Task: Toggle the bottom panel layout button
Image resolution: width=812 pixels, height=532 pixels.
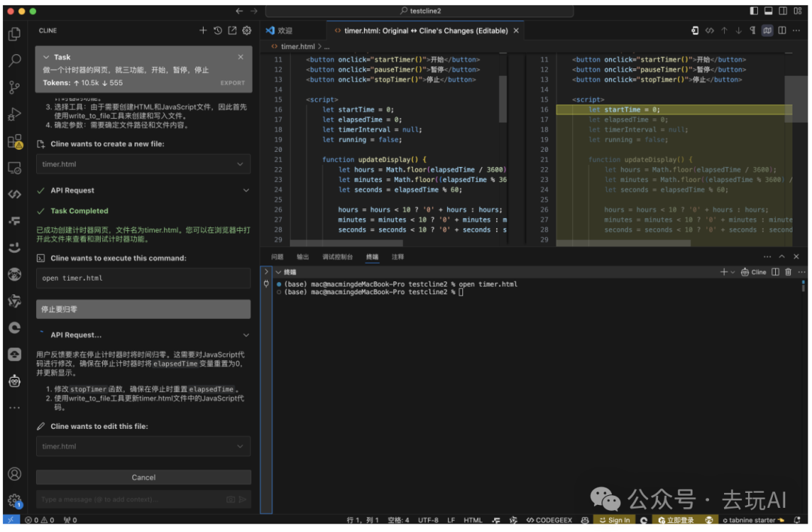Action: (x=768, y=11)
